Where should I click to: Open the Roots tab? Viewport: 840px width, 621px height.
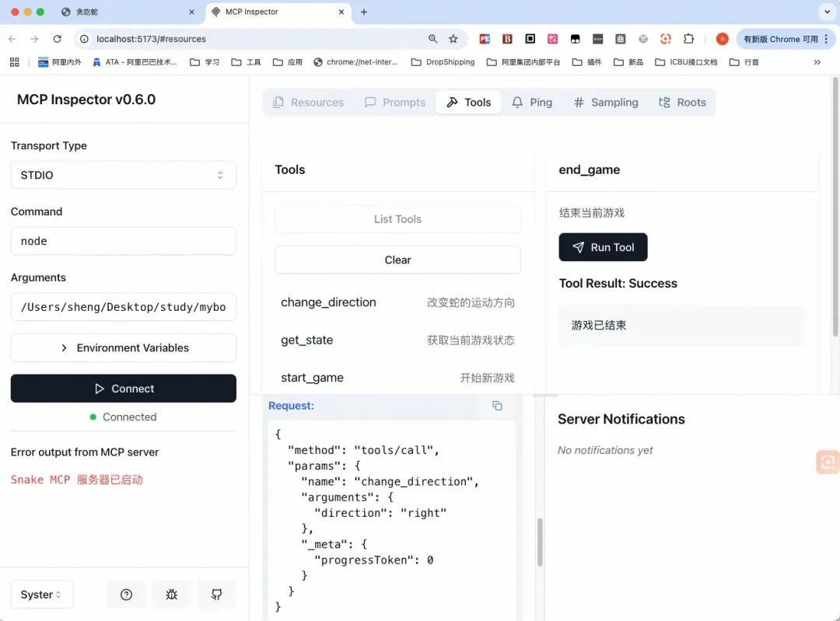pos(682,102)
